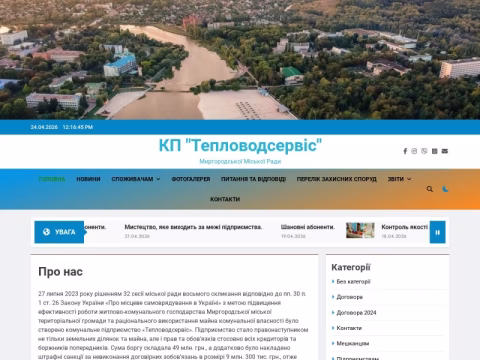Open category Без категорії
The image size is (480, 360).
pos(353,282)
